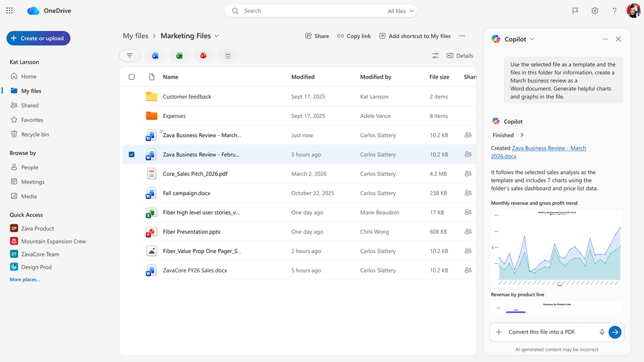Click More places link
Screen dimensions: 644x362
coord(24,280)
